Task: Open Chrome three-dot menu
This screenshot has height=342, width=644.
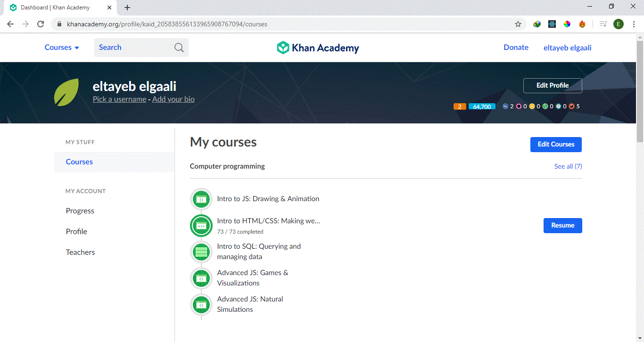Action: click(x=635, y=24)
